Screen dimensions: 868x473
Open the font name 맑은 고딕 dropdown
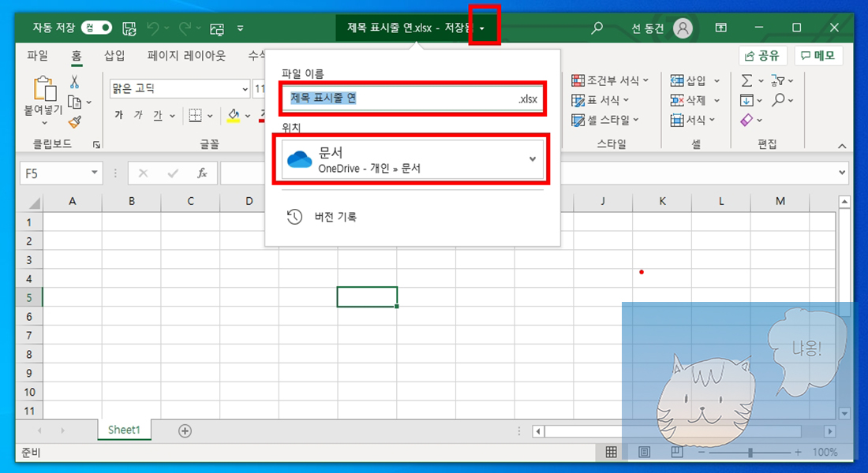point(245,88)
